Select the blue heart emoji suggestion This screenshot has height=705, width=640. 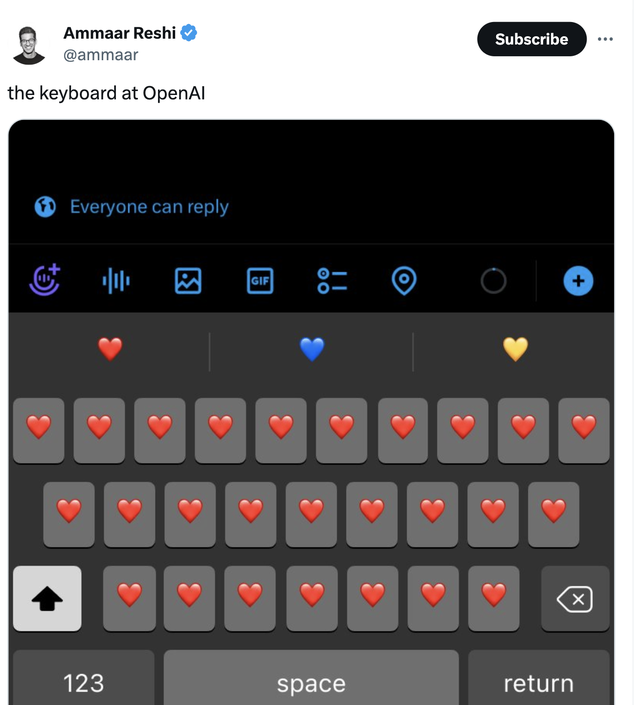[312, 349]
